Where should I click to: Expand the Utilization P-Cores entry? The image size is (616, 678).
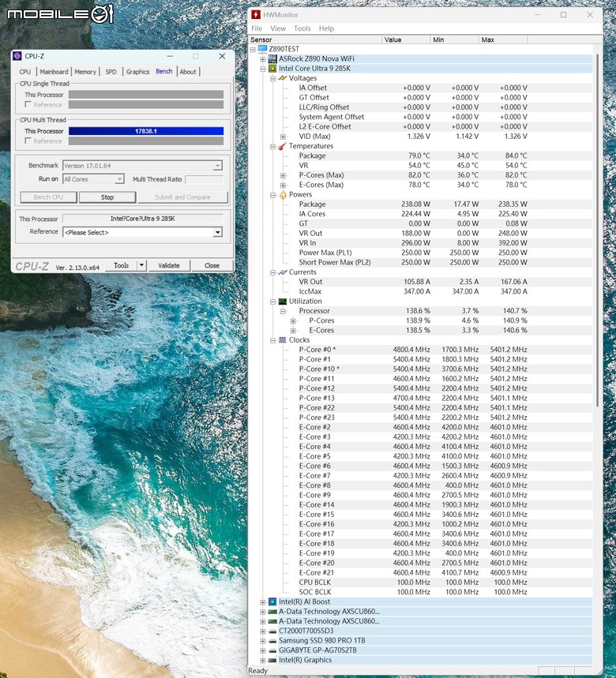pos(293,320)
